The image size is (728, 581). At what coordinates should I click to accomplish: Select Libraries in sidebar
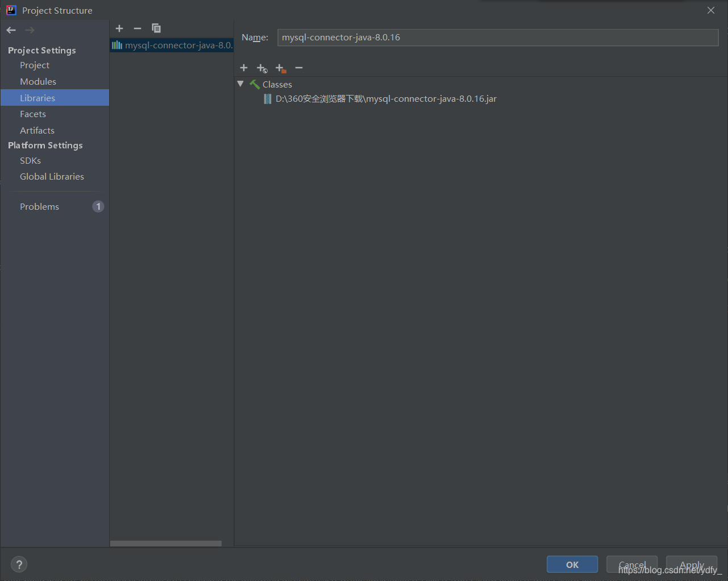point(55,98)
